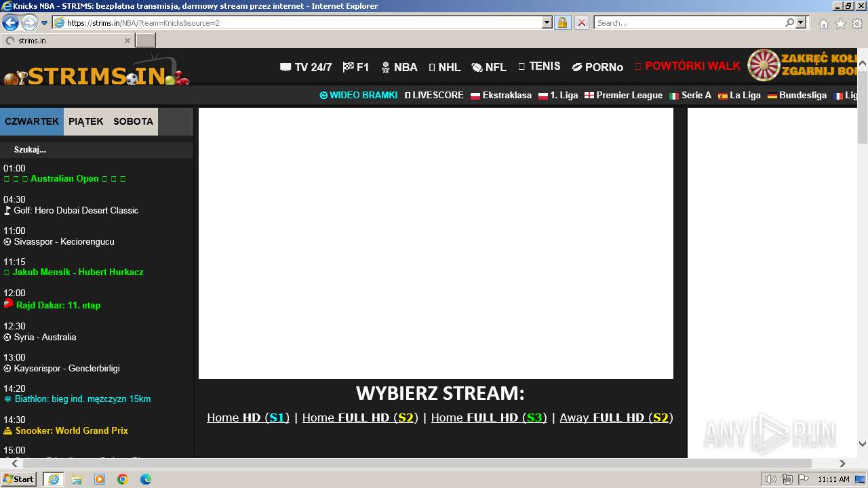Viewport: 868px width, 488px height.
Task: Open the TENIS menu item
Action: [x=539, y=66]
